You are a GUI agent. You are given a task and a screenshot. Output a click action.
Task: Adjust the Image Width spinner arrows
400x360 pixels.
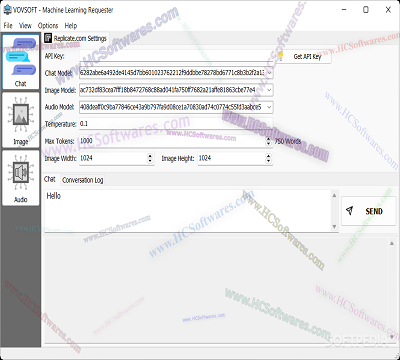click(x=150, y=158)
